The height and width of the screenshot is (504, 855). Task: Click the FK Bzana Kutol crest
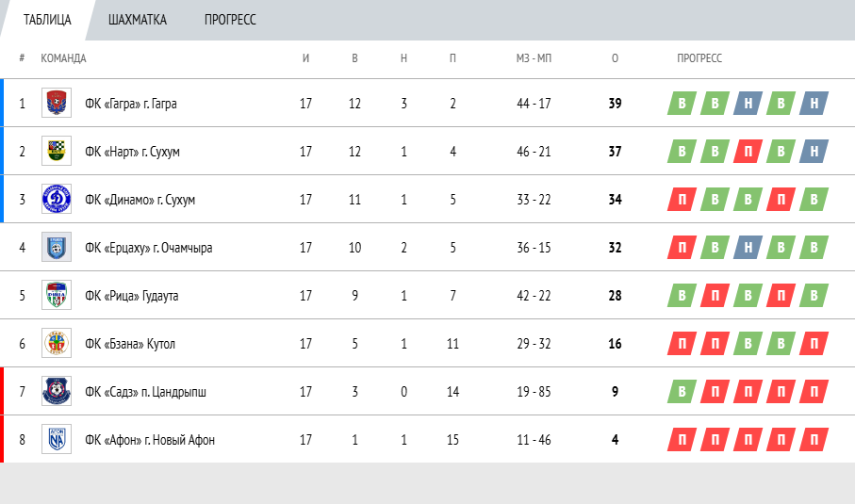[x=56, y=343]
